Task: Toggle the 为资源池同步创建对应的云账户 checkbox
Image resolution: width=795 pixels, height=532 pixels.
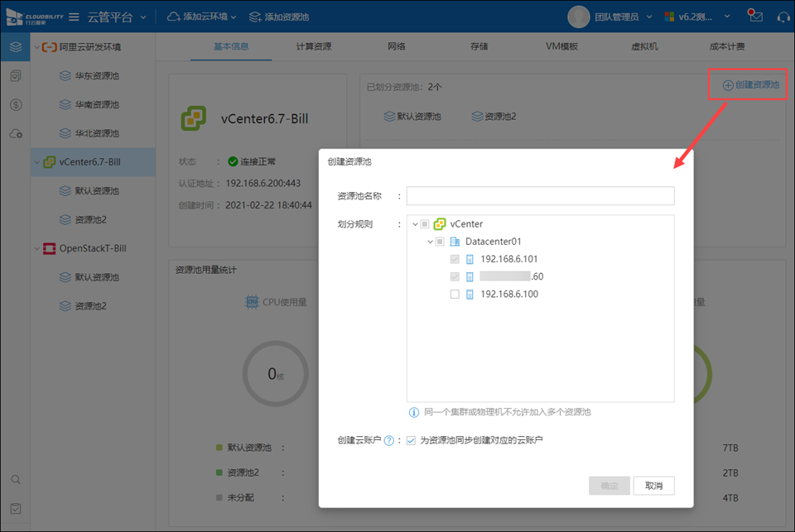Action: pos(412,441)
